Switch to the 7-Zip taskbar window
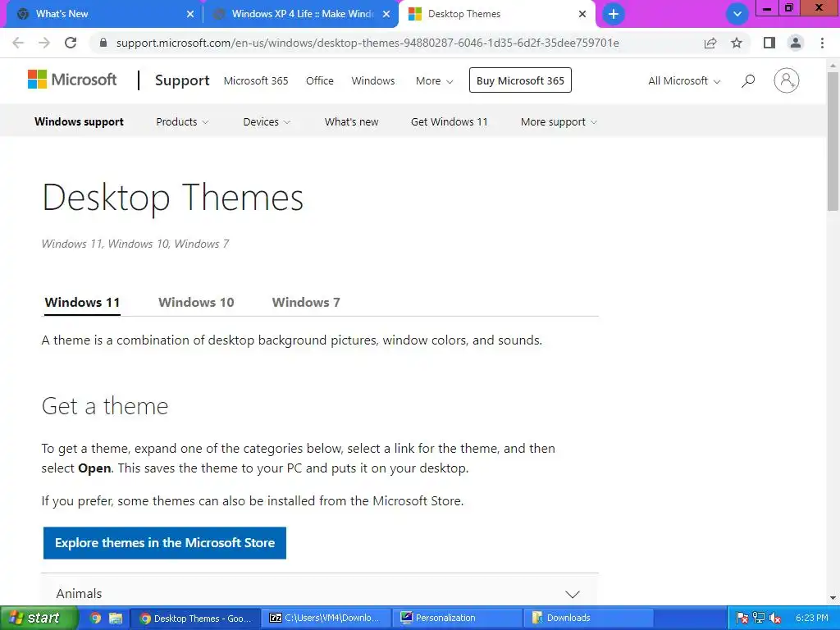Image resolution: width=840 pixels, height=630 pixels. [326, 619]
